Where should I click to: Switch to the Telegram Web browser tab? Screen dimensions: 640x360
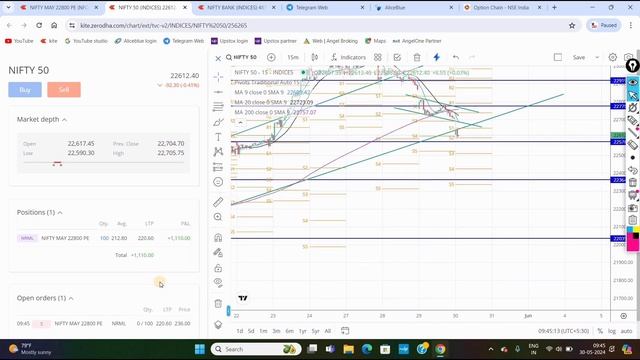coord(312,7)
